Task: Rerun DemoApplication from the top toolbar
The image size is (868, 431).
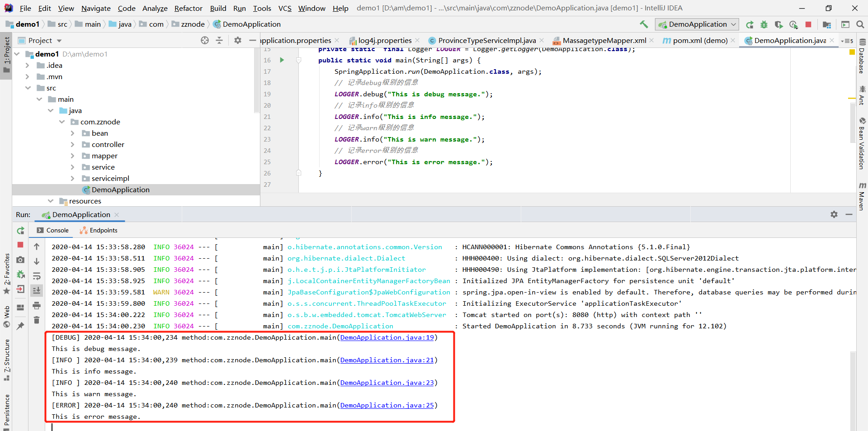Action: pyautogui.click(x=750, y=24)
